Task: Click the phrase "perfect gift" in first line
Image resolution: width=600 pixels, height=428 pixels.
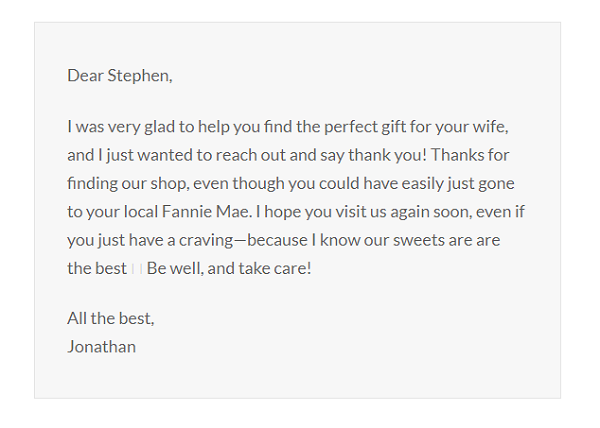Action: [x=365, y=127]
